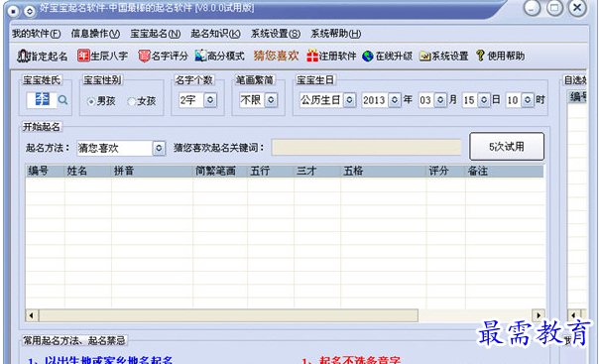This screenshot has width=599, height=364.
Task: Click the 简繁笔画 column header
Action: point(219,171)
